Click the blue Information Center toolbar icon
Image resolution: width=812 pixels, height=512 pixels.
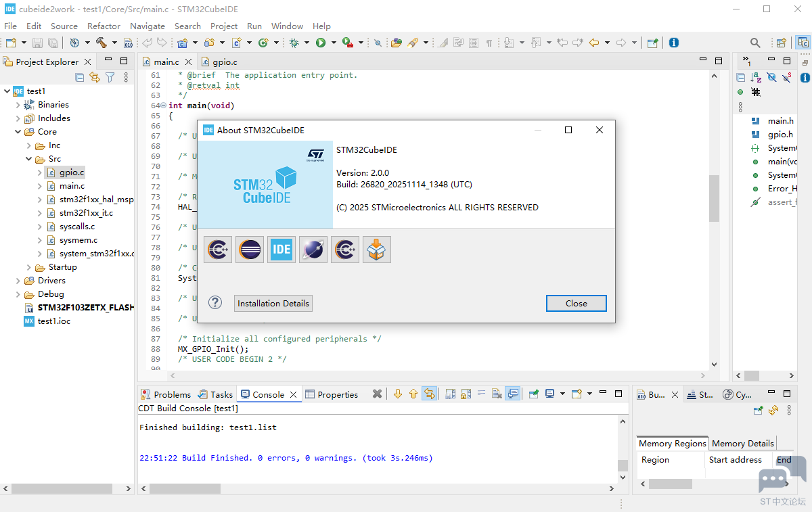pos(673,43)
